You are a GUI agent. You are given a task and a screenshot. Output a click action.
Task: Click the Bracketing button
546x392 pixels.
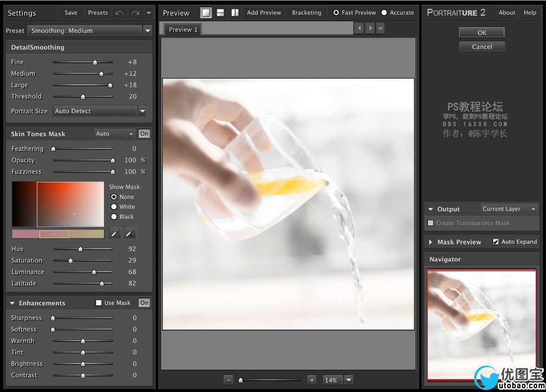(307, 13)
